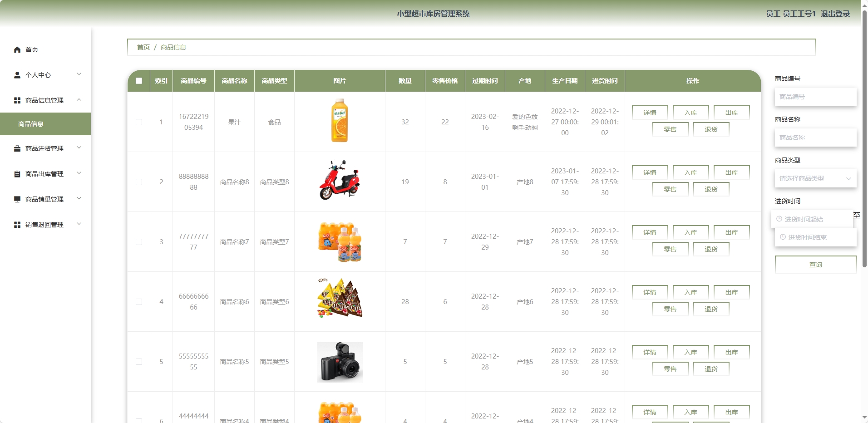Click the 商品编号 search input field
Image resolution: width=868 pixels, height=423 pixels.
pos(815,97)
